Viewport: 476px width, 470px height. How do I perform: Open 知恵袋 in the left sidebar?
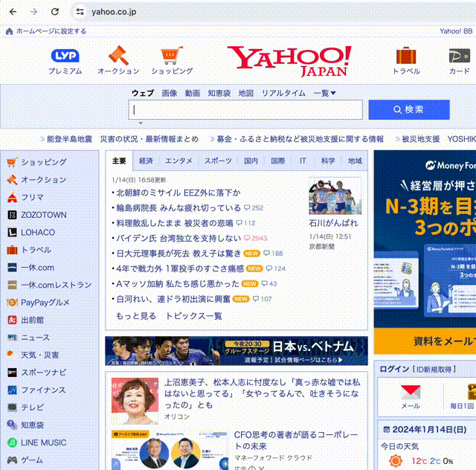tap(32, 425)
